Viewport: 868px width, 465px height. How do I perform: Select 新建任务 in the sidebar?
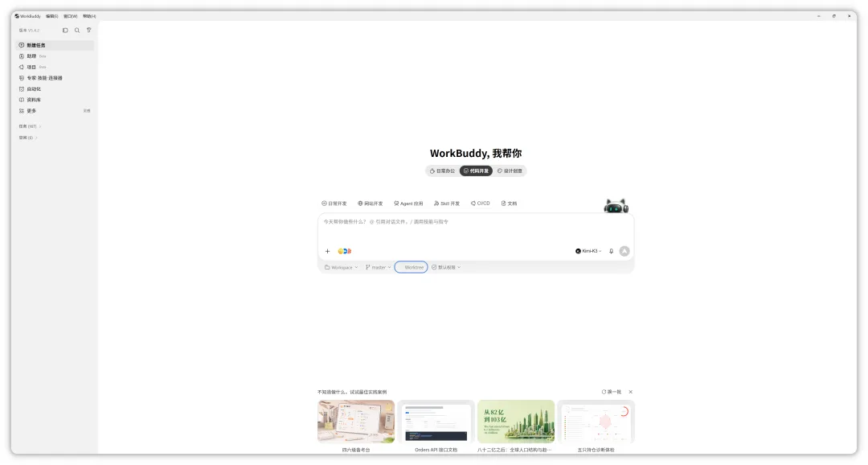tap(55, 45)
